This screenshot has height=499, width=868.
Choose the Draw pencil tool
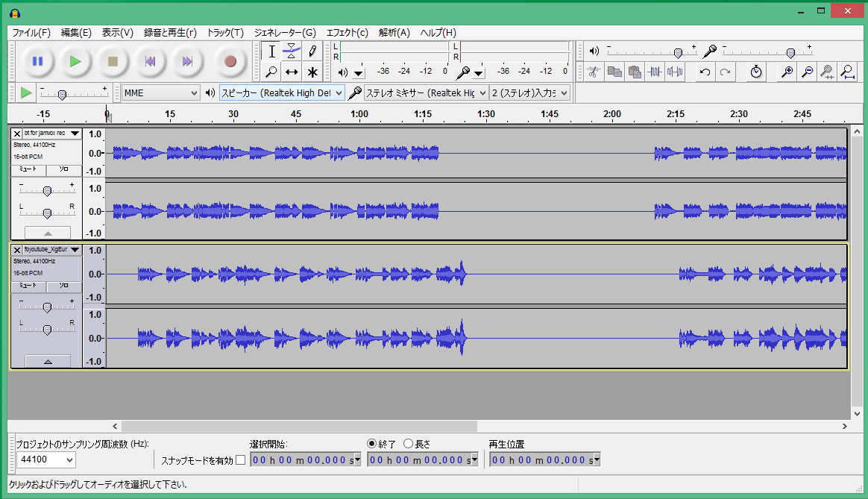pyautogui.click(x=312, y=51)
